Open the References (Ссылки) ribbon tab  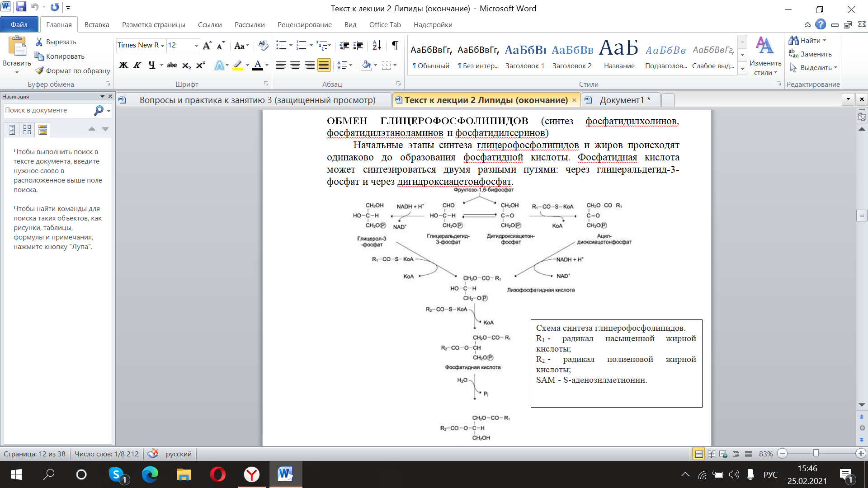click(210, 24)
